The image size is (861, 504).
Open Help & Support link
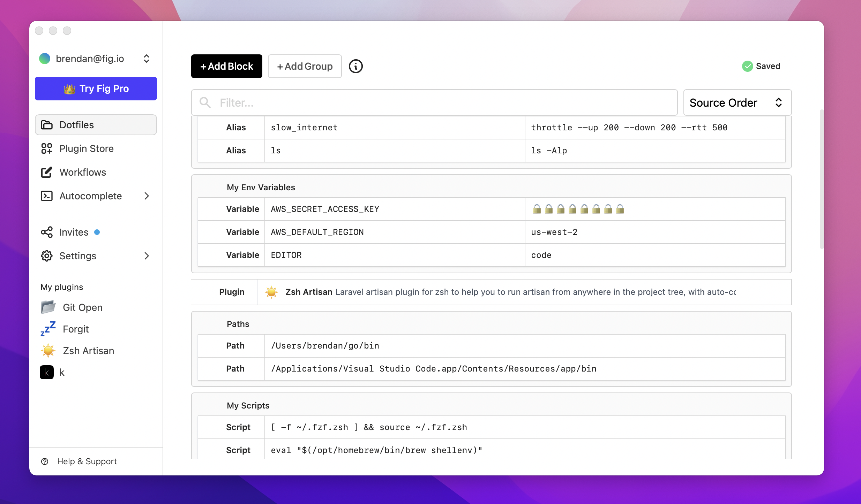point(87,461)
